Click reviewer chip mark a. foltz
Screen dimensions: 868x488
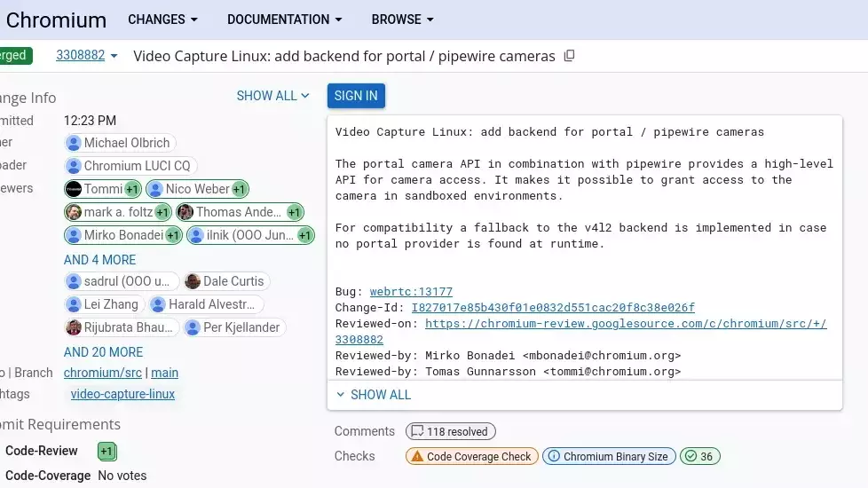click(x=117, y=212)
